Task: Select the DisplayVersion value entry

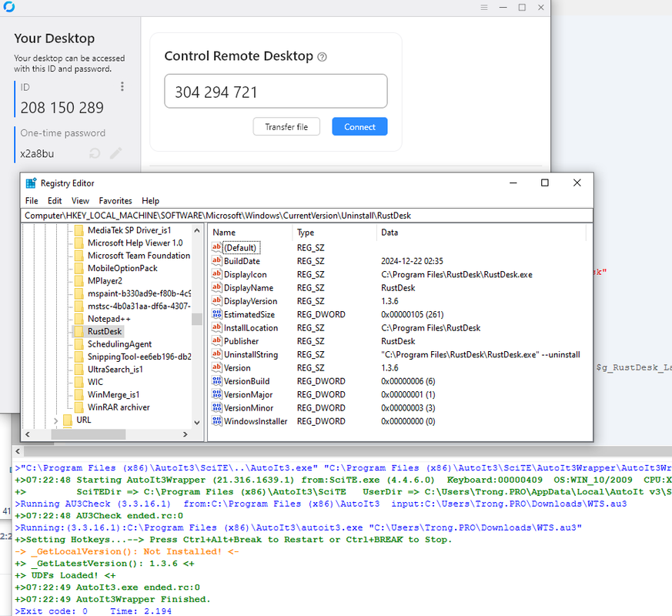Action: [250, 301]
